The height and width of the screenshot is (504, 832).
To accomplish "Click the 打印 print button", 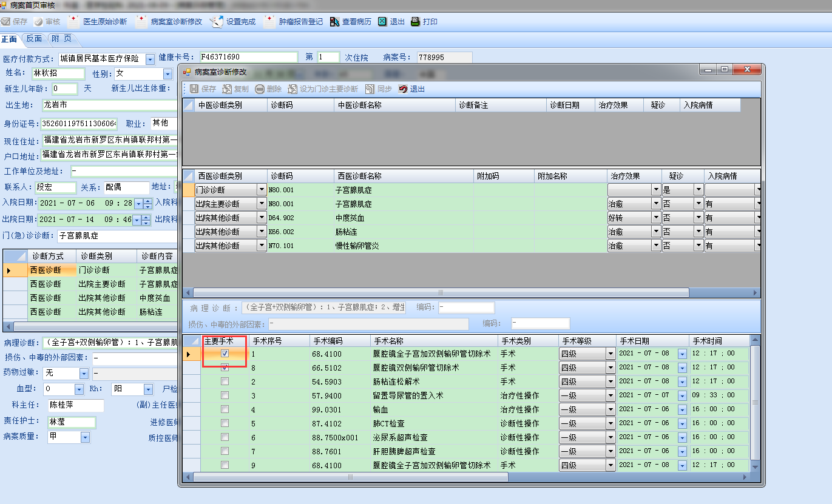I will tap(424, 22).
